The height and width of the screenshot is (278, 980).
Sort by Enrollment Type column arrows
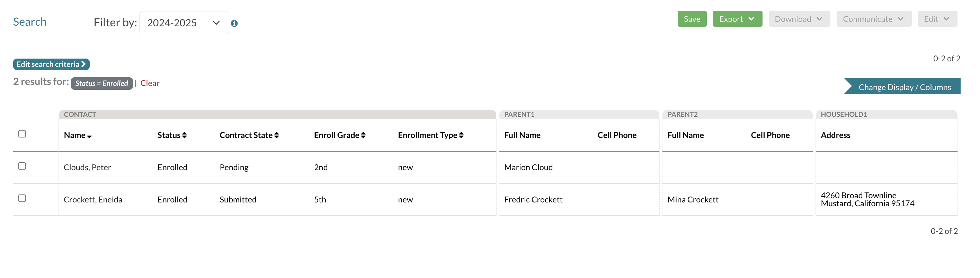coord(461,135)
